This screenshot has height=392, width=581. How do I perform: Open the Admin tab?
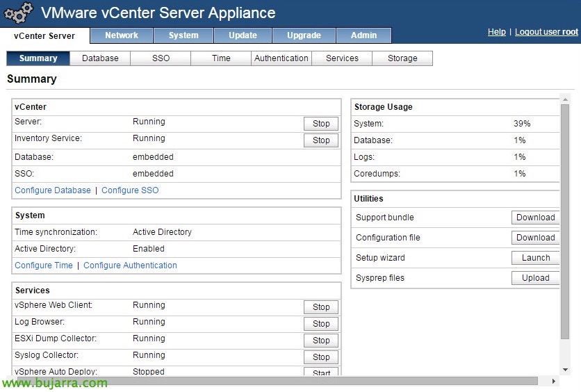pos(363,35)
